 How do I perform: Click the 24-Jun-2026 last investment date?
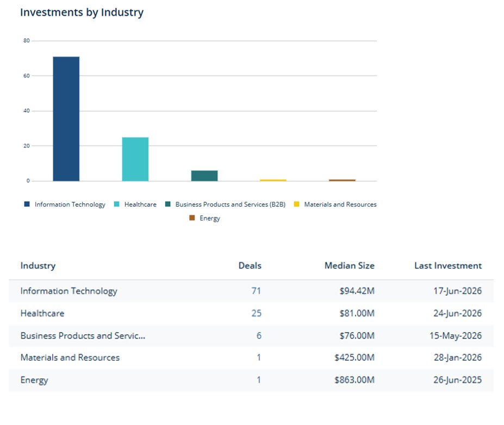point(458,314)
